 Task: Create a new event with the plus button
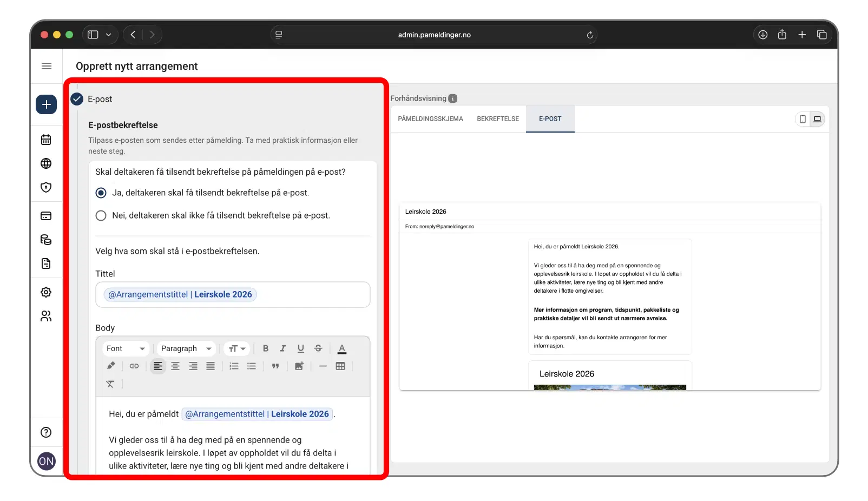click(47, 104)
